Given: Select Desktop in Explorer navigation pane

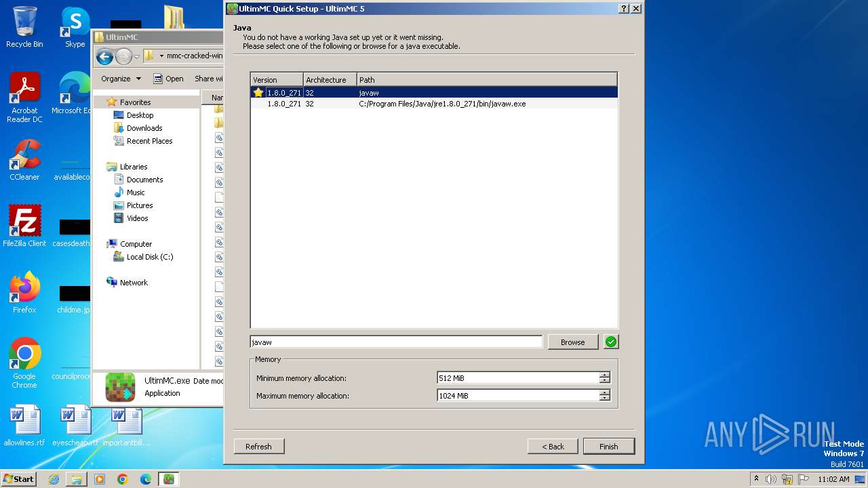Looking at the screenshot, I should point(140,115).
